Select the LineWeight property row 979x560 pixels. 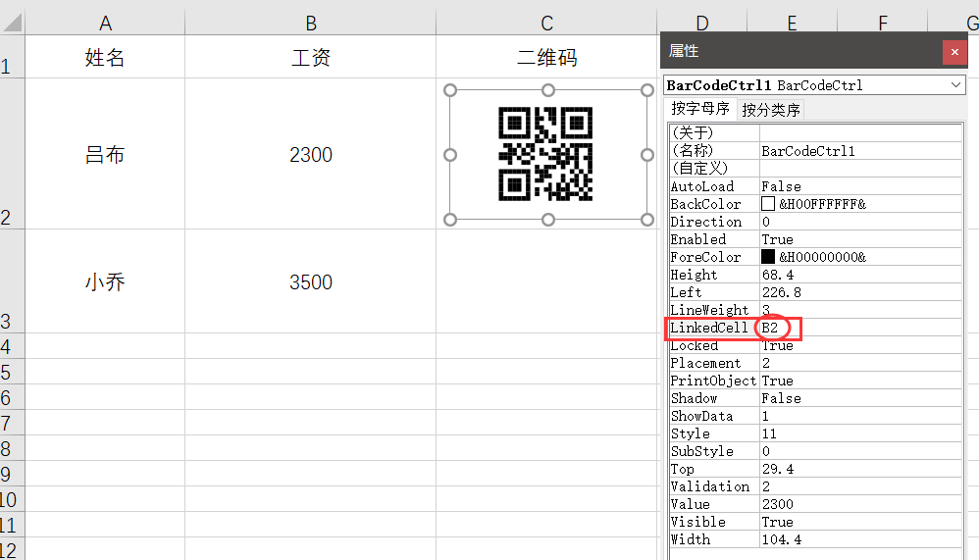[815, 310]
